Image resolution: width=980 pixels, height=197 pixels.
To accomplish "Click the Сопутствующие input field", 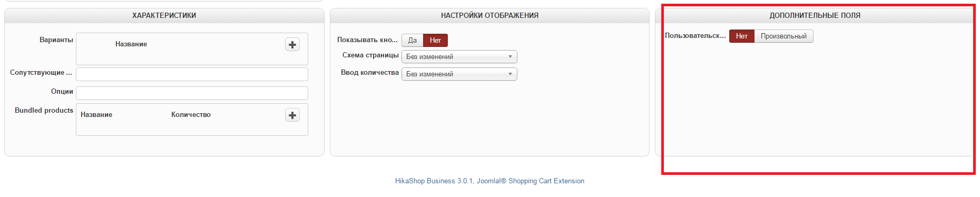I will click(192, 74).
